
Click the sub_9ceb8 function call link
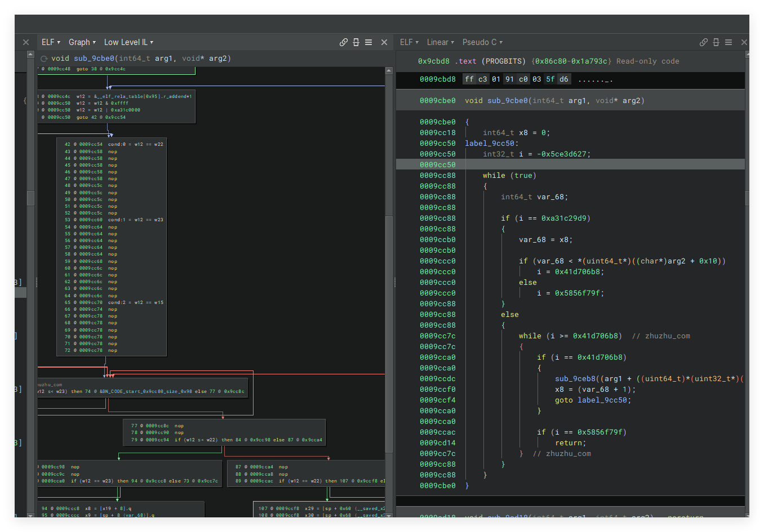tap(575, 379)
